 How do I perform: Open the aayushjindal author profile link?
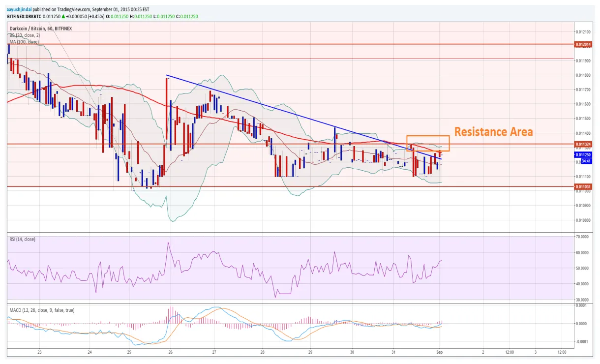click(x=18, y=8)
